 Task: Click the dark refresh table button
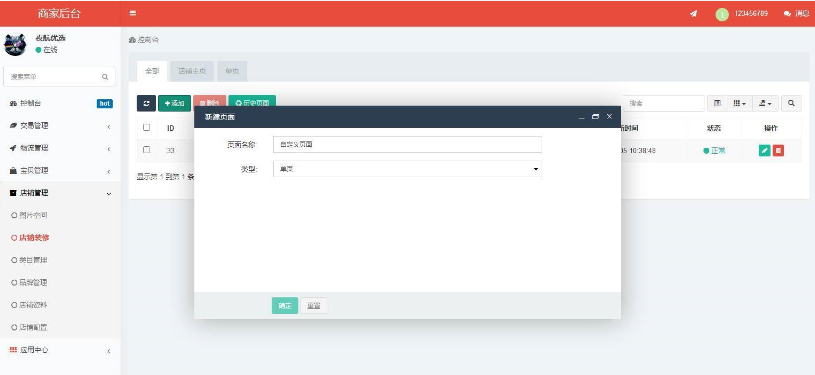(x=146, y=104)
